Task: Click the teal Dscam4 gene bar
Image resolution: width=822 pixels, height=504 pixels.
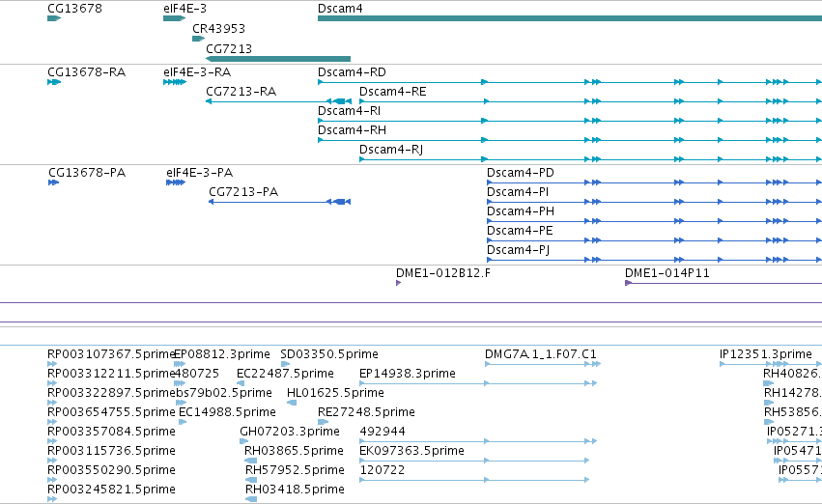Action: click(x=570, y=18)
